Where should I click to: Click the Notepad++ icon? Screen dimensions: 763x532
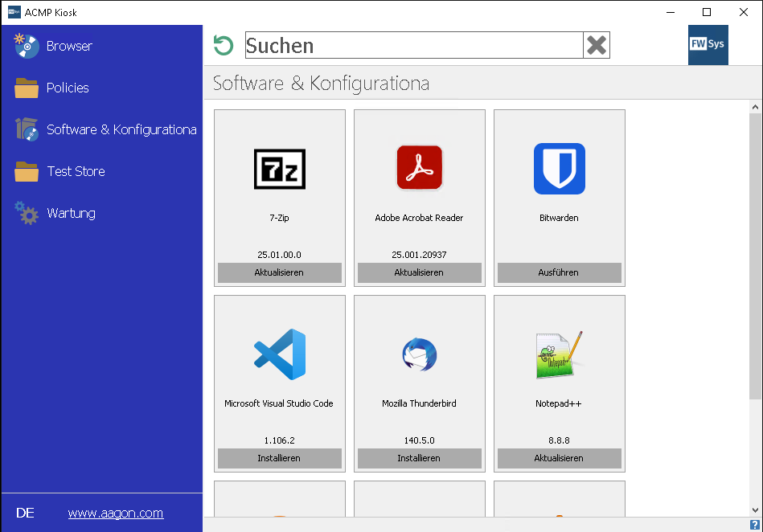(559, 354)
